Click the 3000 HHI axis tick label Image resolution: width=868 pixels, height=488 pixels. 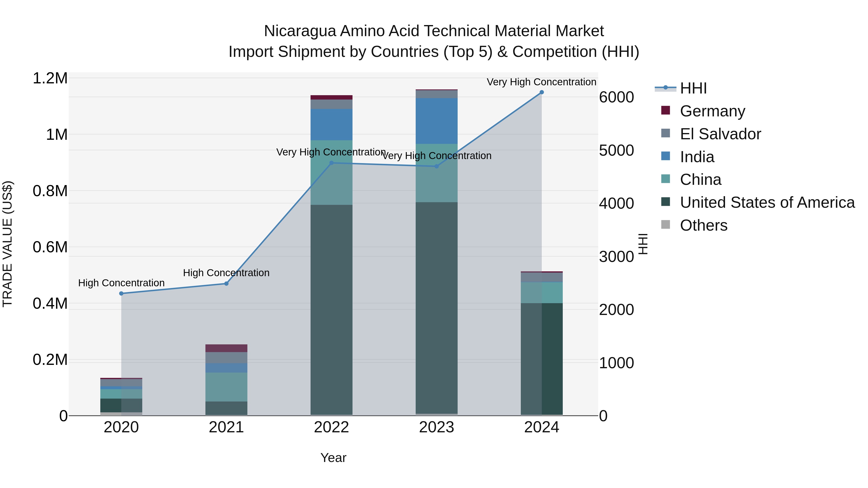click(617, 257)
